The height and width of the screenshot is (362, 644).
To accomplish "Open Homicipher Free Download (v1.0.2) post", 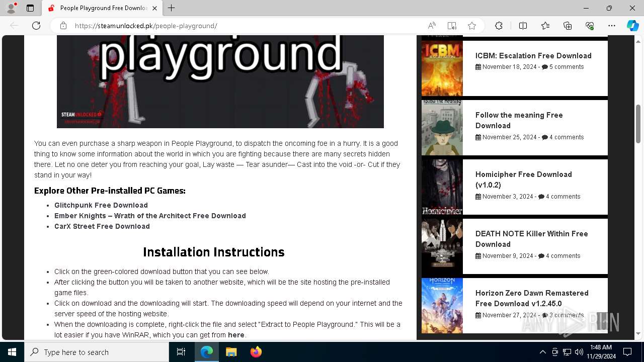I will pos(524,179).
